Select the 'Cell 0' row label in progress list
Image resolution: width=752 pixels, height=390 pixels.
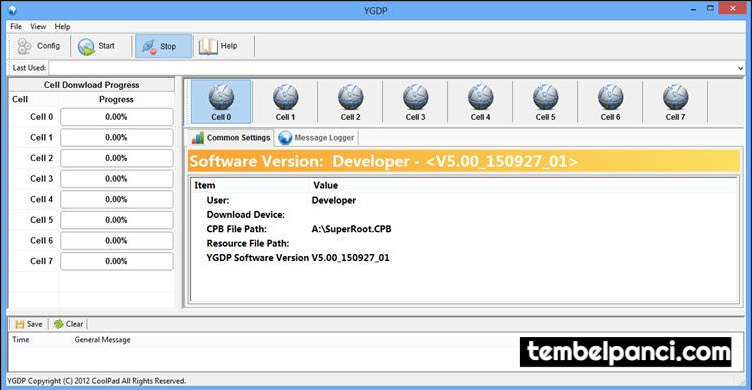[x=41, y=117]
